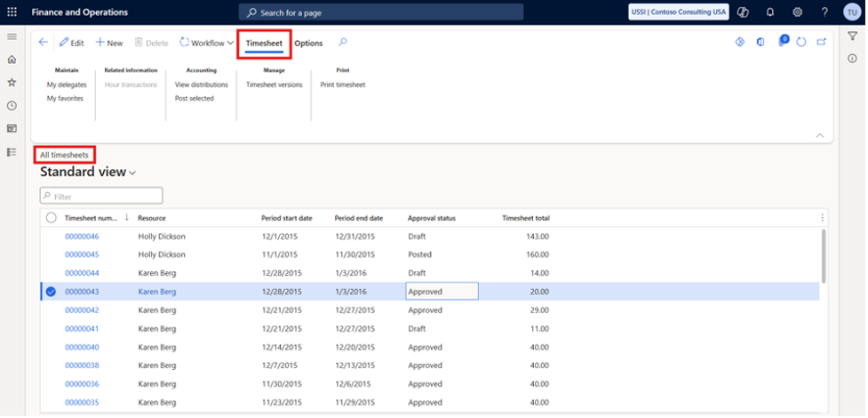Click USSI Contoso Consulting USA company button
The width and height of the screenshot is (868, 418).
(x=679, y=12)
